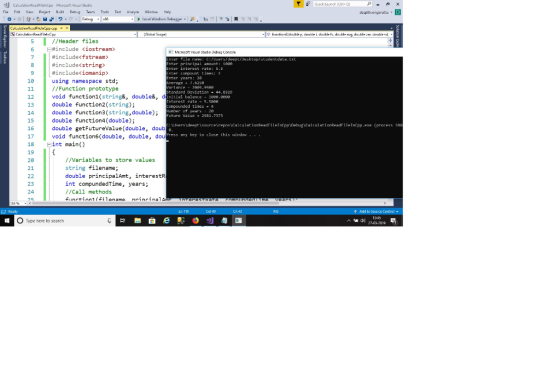Open the project scope navigation dropdown

[x=73, y=34]
